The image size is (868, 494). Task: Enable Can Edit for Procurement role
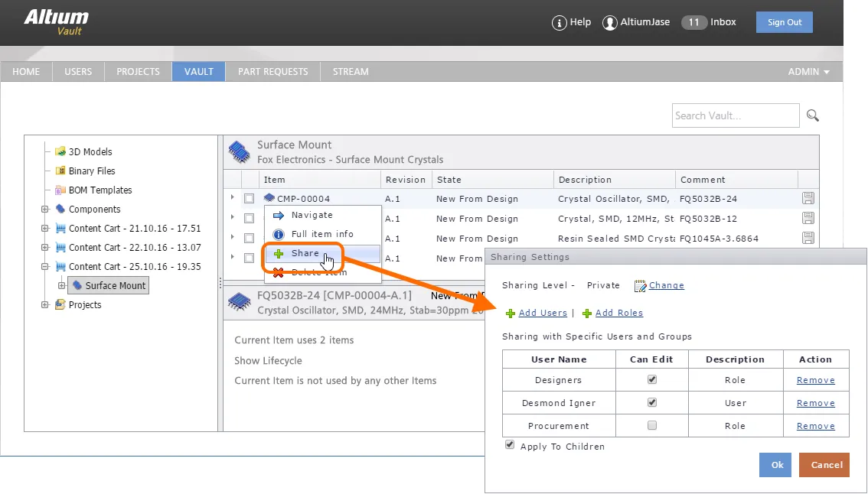tap(652, 425)
